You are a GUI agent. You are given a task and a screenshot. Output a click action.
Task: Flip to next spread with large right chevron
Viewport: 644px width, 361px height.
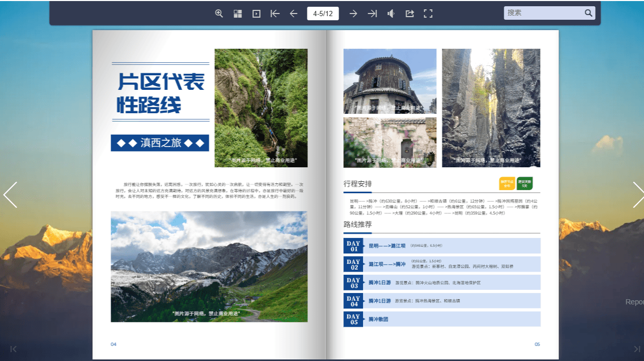point(638,195)
